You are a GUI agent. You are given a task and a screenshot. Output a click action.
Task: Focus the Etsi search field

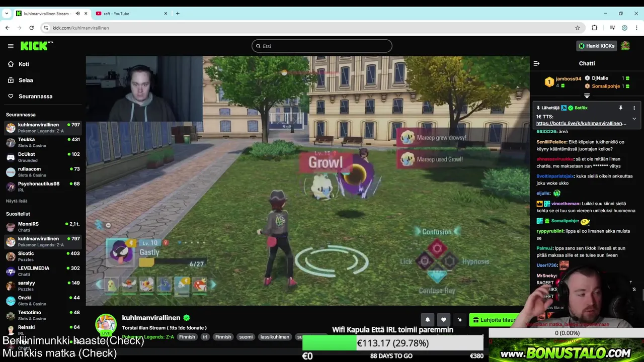tap(321, 46)
